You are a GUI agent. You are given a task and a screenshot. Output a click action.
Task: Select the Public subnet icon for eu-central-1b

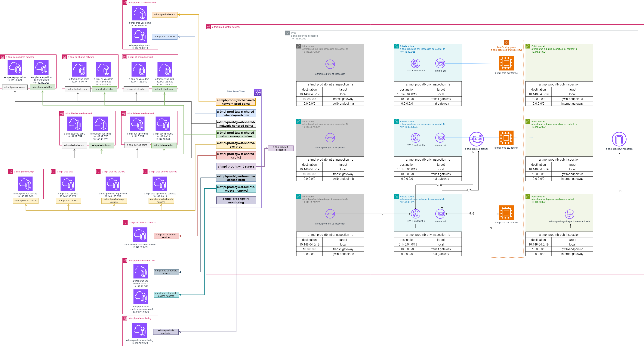coord(528,121)
